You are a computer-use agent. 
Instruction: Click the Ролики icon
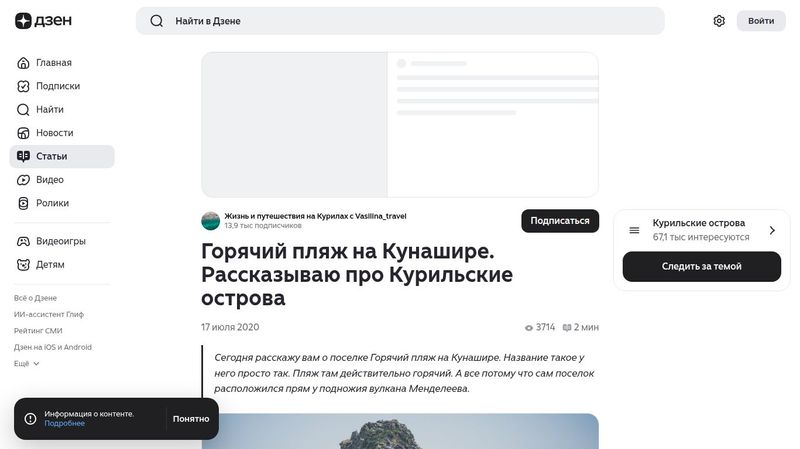[x=23, y=203]
